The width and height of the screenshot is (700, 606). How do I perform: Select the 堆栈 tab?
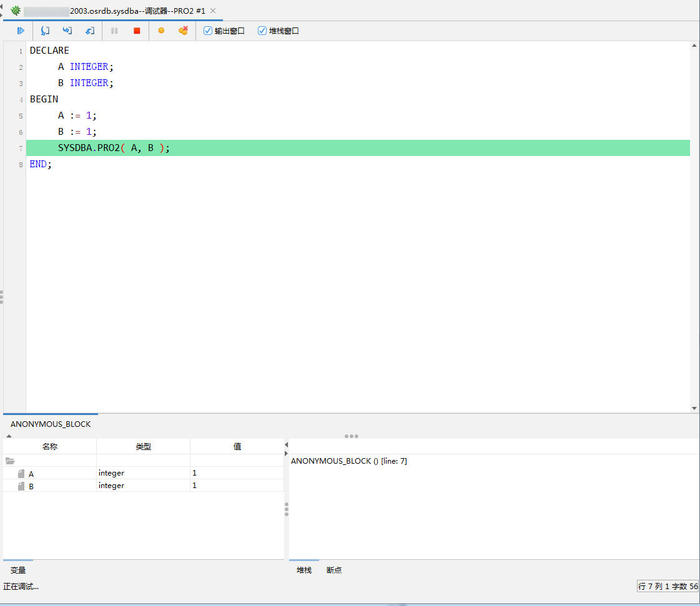pyautogui.click(x=304, y=570)
